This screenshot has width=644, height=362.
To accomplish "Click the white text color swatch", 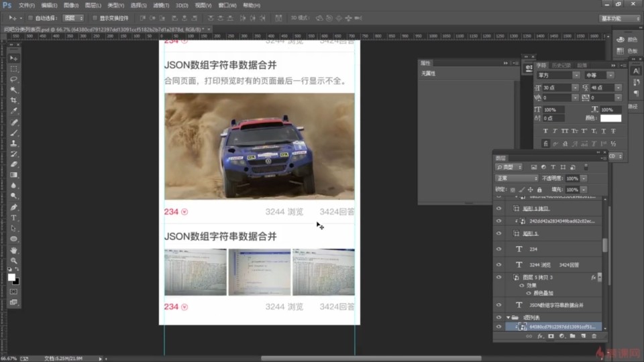I will (x=610, y=118).
